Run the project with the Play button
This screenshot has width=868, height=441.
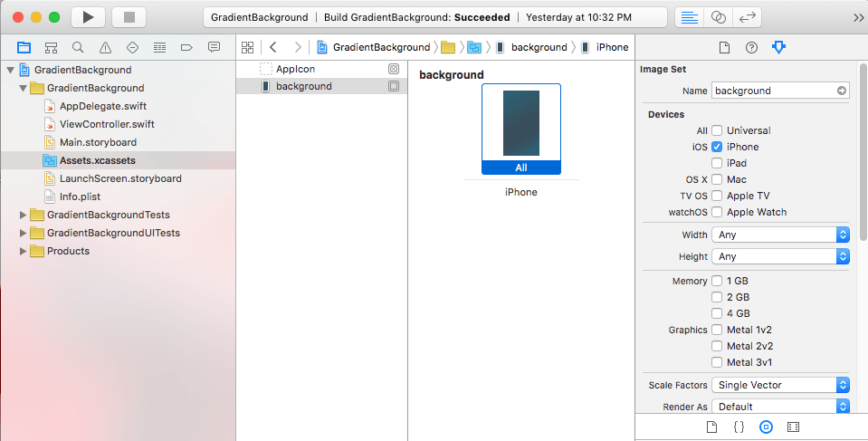click(88, 17)
